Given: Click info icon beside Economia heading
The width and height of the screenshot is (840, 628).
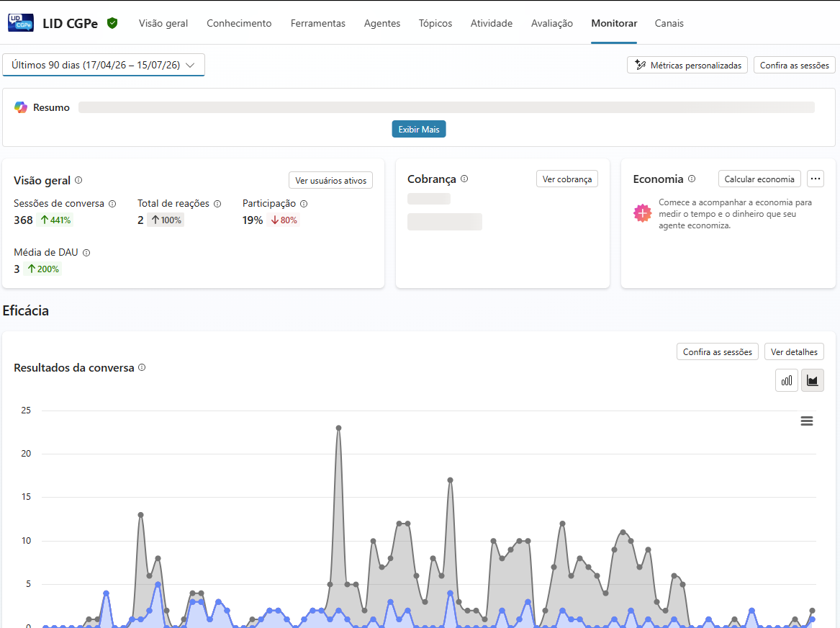Looking at the screenshot, I should (692, 179).
